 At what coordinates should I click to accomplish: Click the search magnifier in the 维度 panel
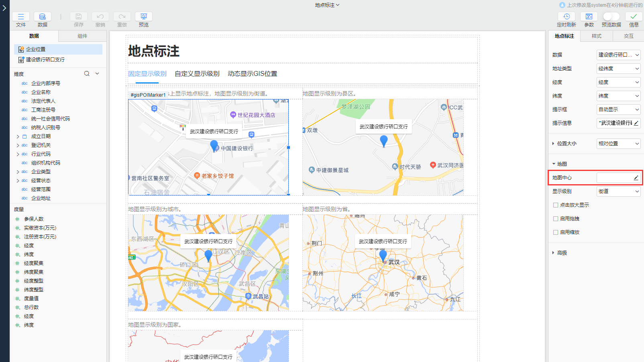point(87,73)
